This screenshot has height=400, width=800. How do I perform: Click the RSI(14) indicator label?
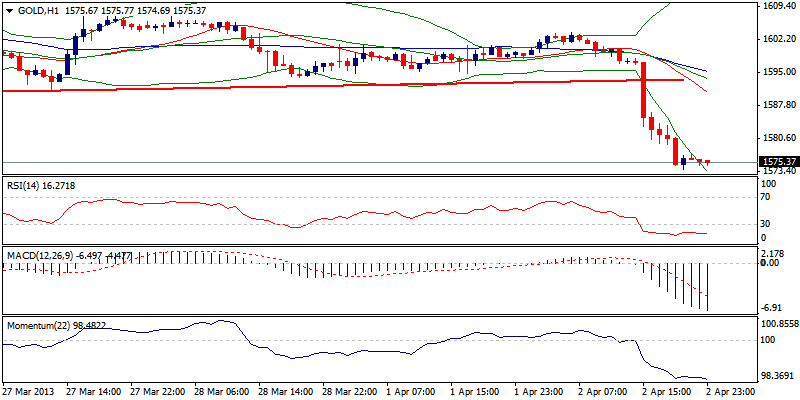click(x=27, y=185)
